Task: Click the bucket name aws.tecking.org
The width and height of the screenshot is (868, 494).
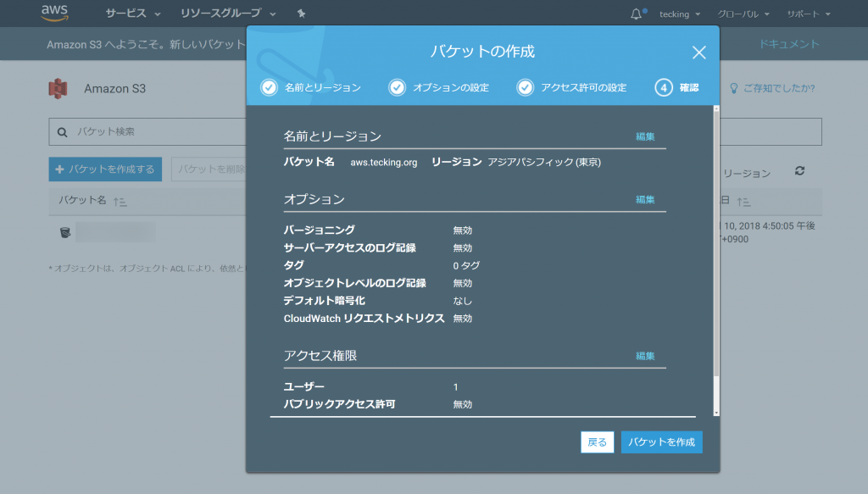Action: point(384,162)
